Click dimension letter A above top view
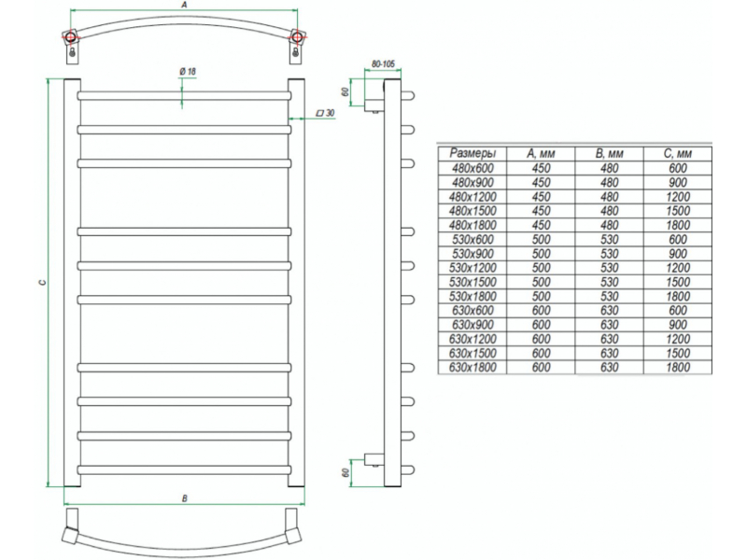This screenshot has height=560, width=747. pos(184,5)
